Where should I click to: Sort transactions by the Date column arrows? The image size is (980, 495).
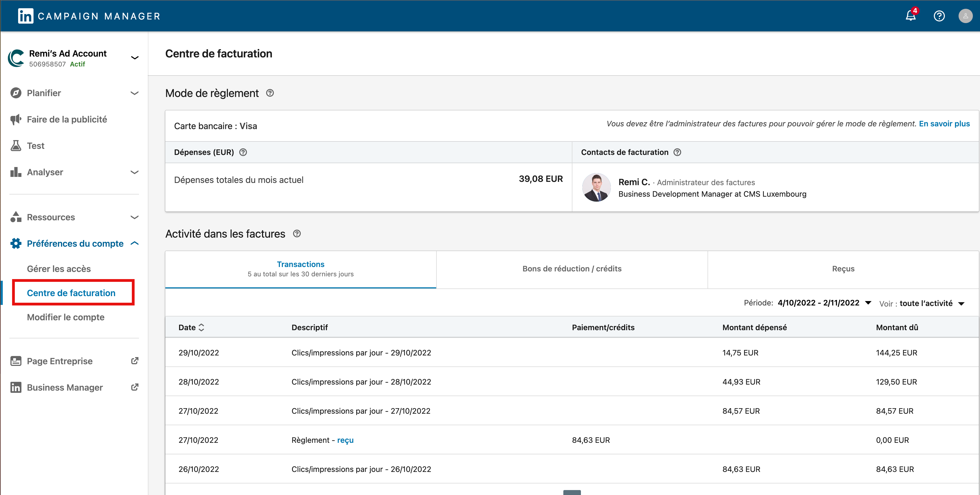201,327
